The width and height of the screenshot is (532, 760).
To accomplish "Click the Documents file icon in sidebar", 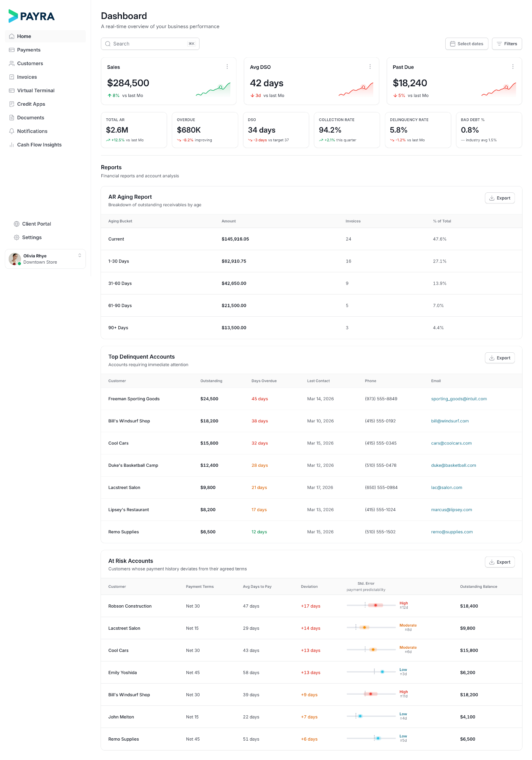I will click(12, 118).
